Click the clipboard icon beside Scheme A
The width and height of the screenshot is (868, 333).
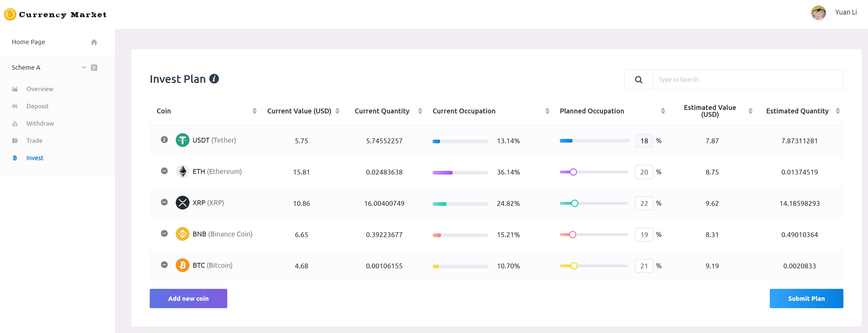click(94, 67)
